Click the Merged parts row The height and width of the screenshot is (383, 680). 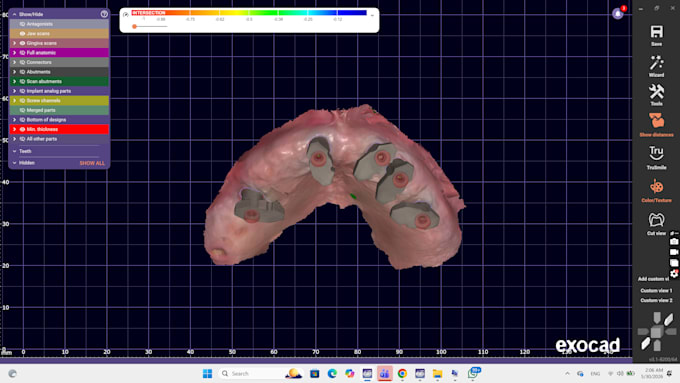pos(59,110)
